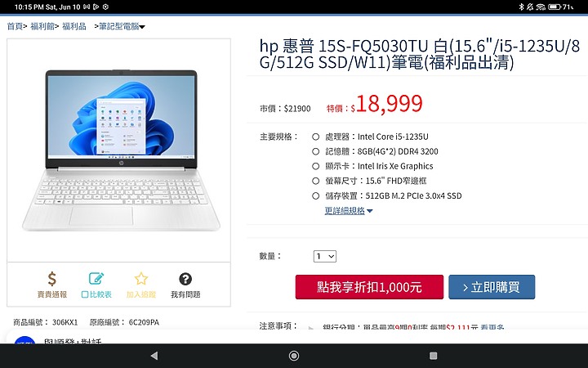The height and width of the screenshot is (368, 588).
Task: Open the 筆記型電腦 breadcrumb dropdown arrow
Action: click(x=142, y=27)
